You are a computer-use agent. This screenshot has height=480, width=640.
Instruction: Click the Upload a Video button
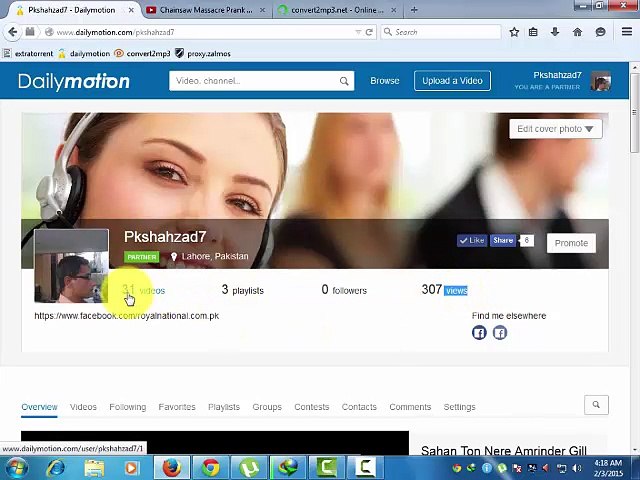[452, 81]
